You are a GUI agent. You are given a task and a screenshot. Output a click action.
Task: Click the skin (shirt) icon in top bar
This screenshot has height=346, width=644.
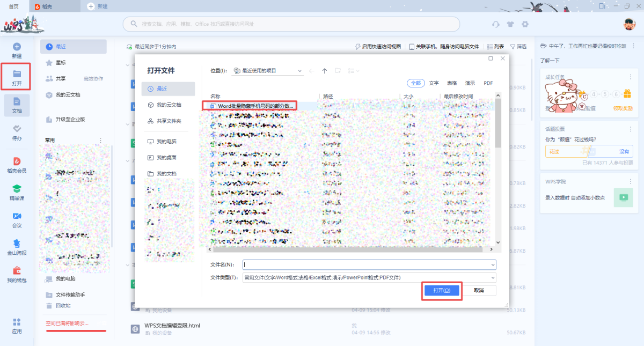click(x=510, y=24)
